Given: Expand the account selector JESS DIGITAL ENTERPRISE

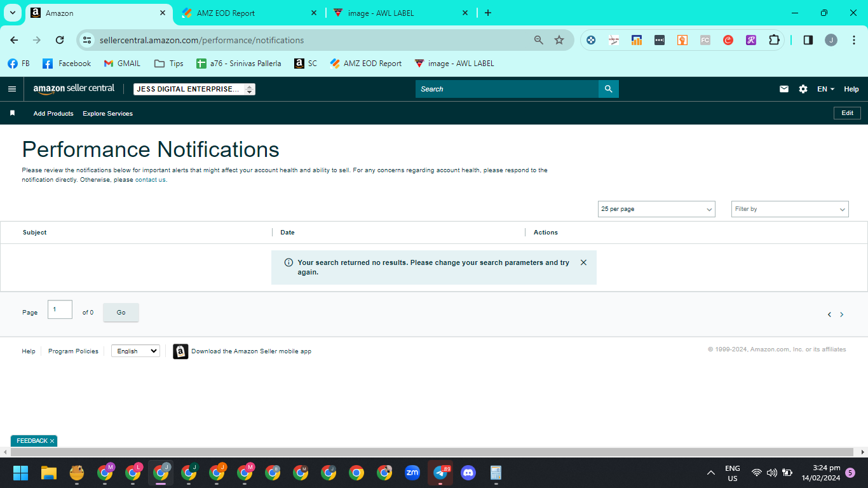Looking at the screenshot, I should [x=194, y=89].
